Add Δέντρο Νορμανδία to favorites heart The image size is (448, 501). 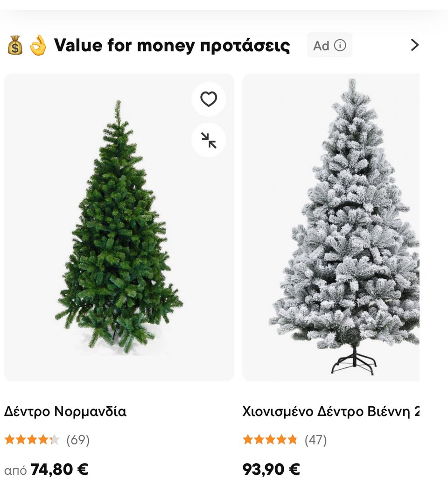coord(209,99)
